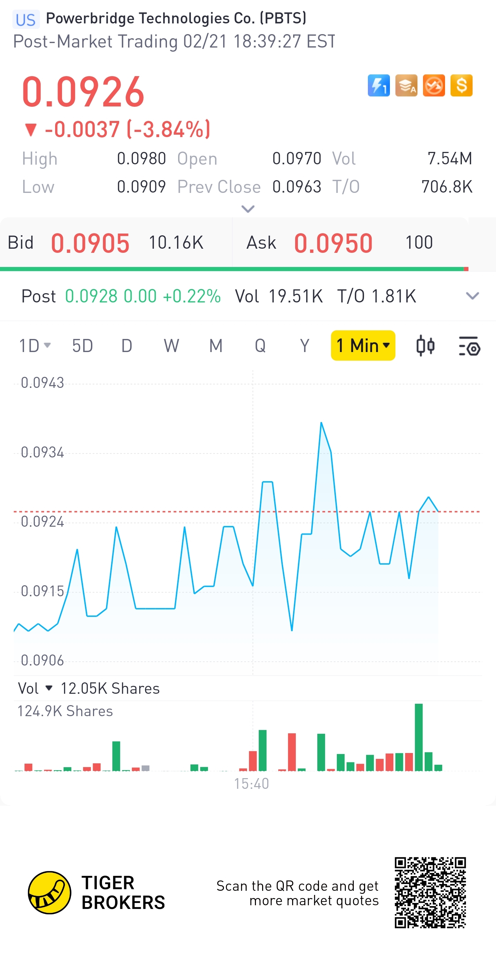Open chart display settings icon
This screenshot has width=496, height=980.
469,346
